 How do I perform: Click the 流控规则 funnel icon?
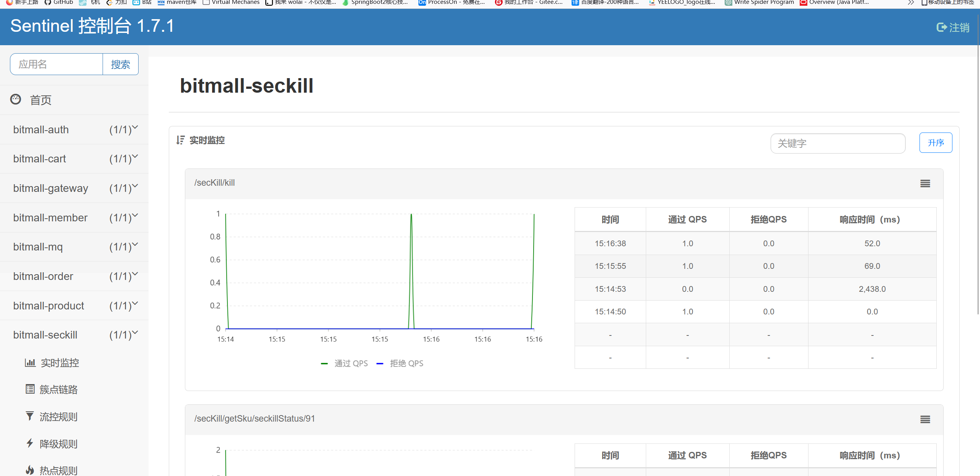[30, 416]
